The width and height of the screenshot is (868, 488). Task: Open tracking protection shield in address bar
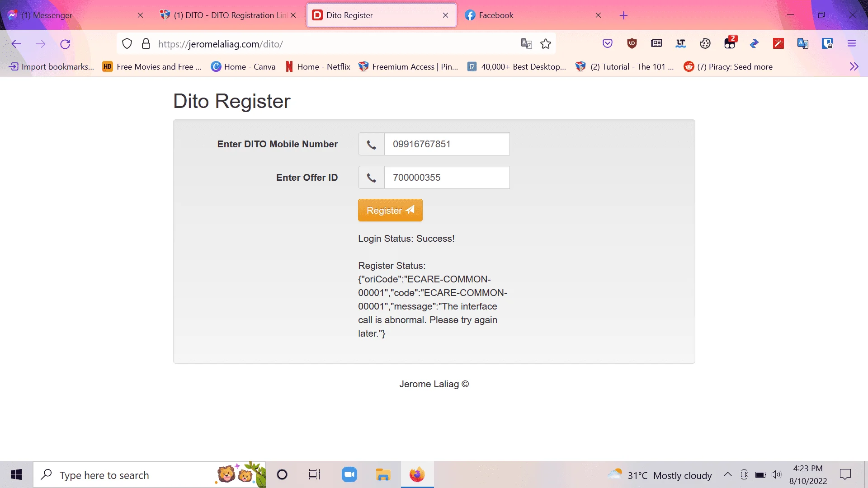click(x=127, y=44)
